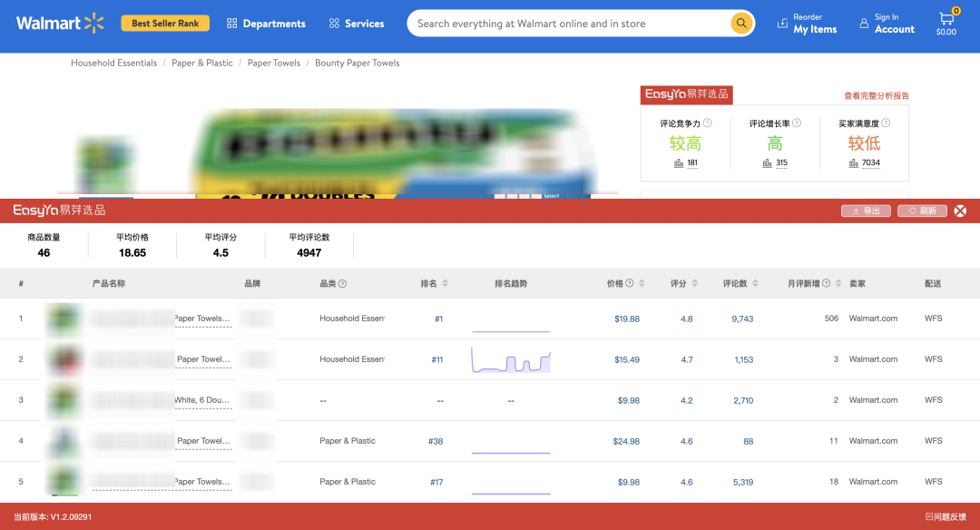Screen dimensions: 980x530
Task: Open the shopping cart icon
Action: click(946, 19)
